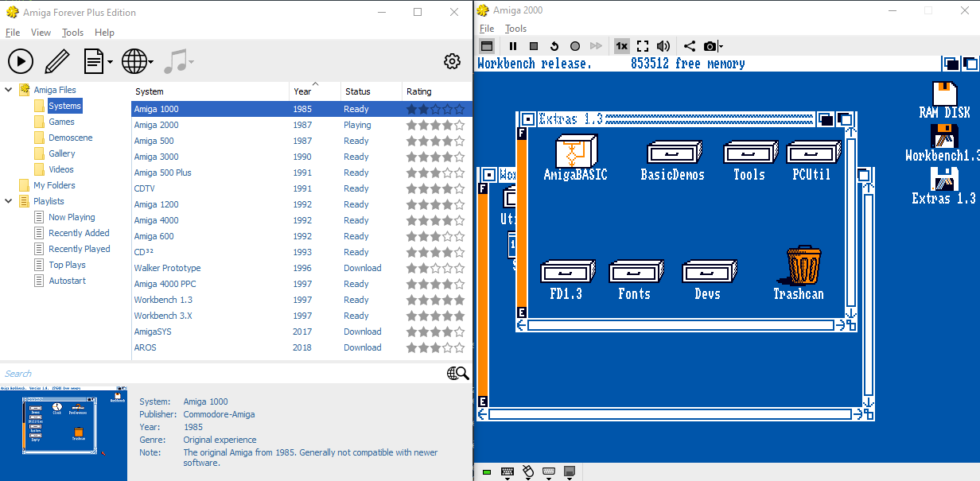The width and height of the screenshot is (980, 481).
Task: Open the Tools menu in Amiga Forever
Action: 72,33
